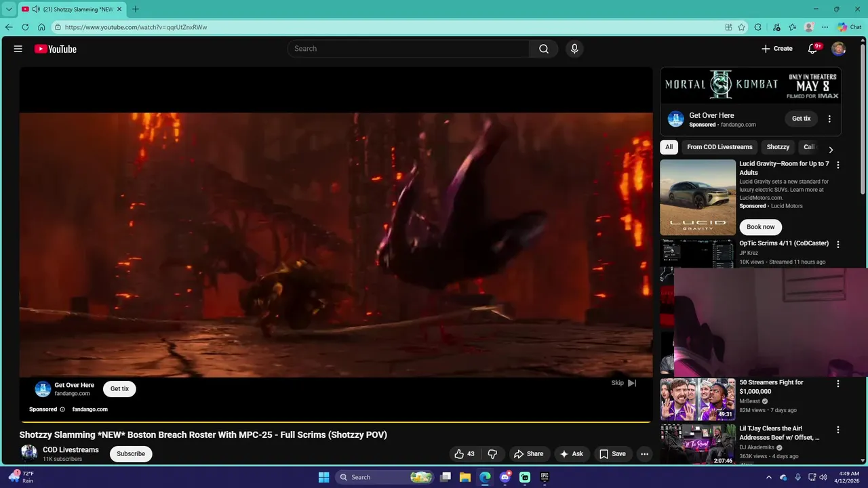The height and width of the screenshot is (488, 868).
Task: Save the video to a playlist
Action: tap(612, 454)
